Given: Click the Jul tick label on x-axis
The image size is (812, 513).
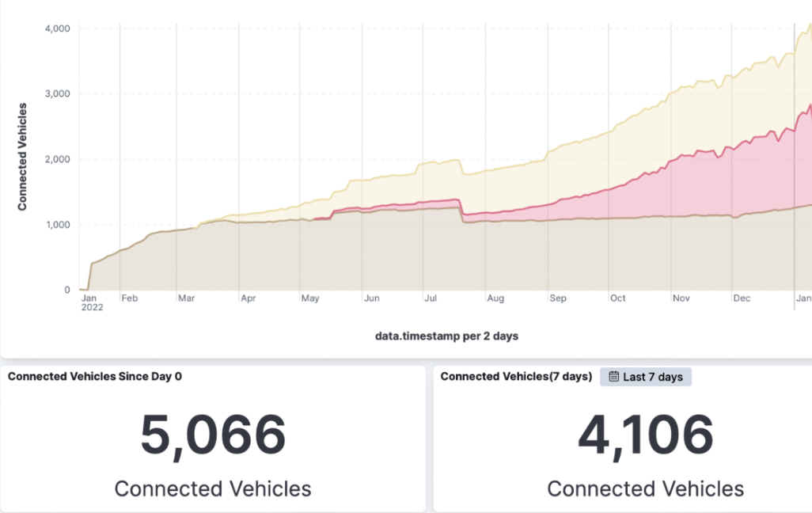Looking at the screenshot, I should [x=431, y=298].
